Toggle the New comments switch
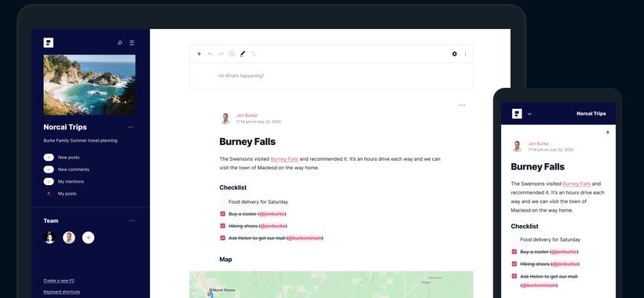644x298 pixels. pyautogui.click(x=49, y=169)
